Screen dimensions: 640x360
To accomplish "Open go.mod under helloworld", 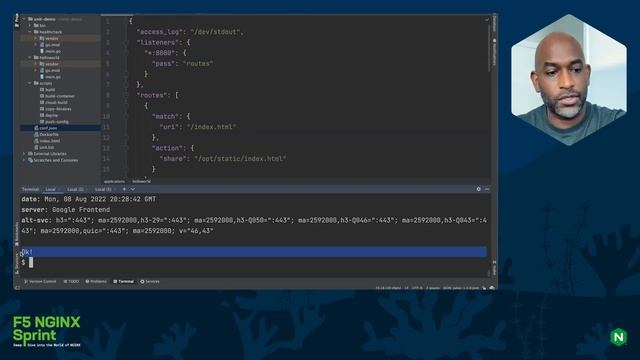I will coord(52,70).
